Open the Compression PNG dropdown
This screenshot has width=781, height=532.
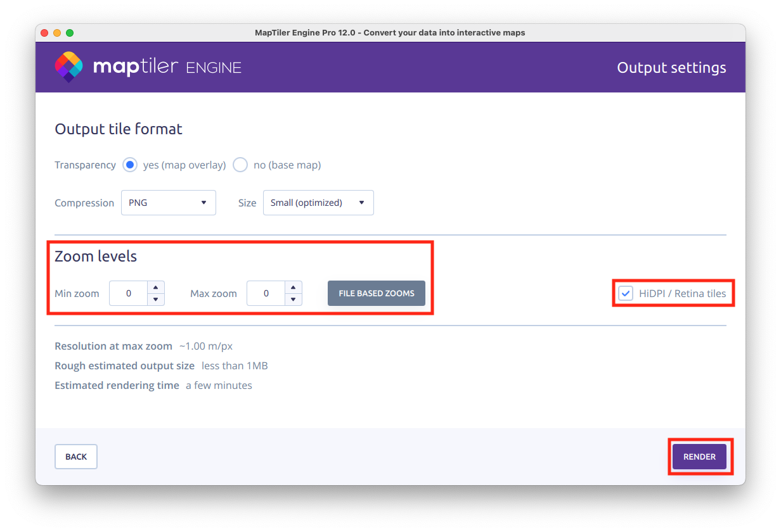pyautogui.click(x=168, y=203)
